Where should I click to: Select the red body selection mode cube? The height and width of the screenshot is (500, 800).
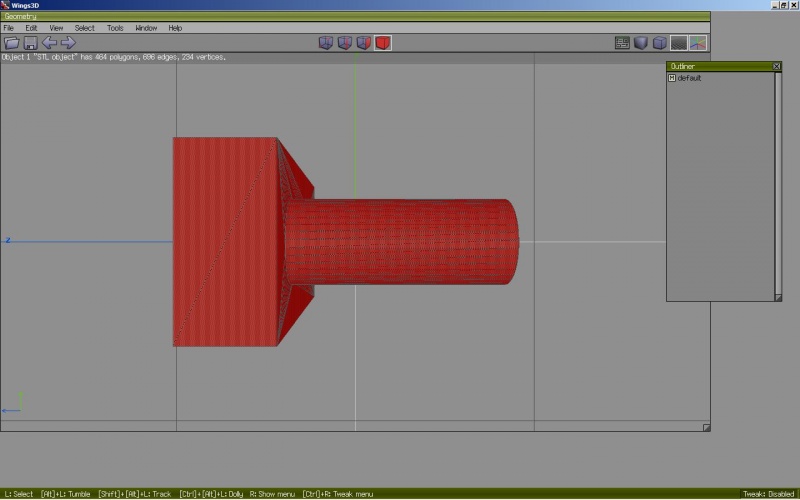coord(383,43)
